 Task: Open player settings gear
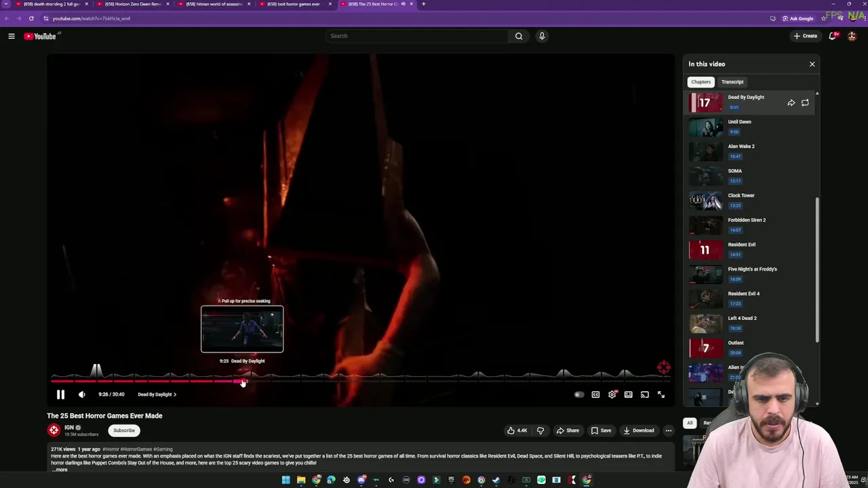click(612, 394)
